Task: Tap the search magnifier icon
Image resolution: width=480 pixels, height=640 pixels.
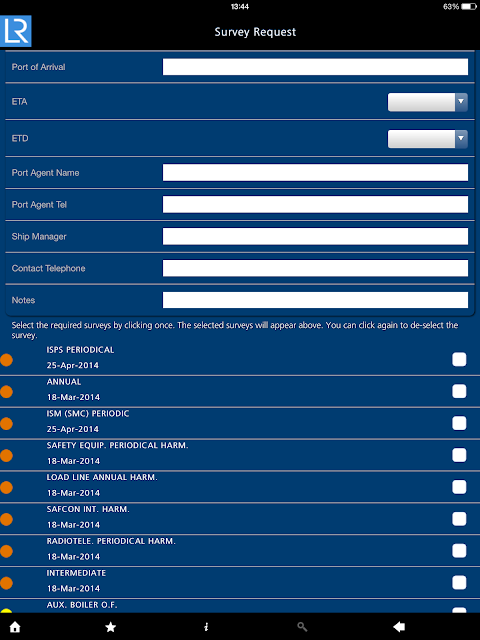Action: click(302, 627)
